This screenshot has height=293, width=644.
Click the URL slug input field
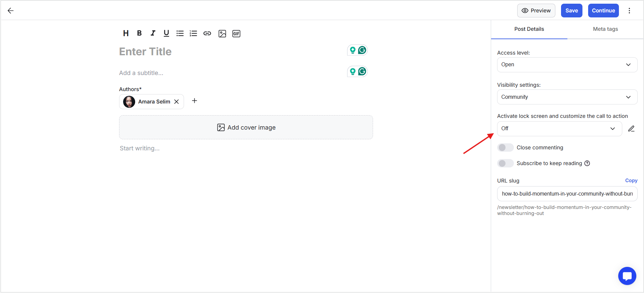point(567,194)
